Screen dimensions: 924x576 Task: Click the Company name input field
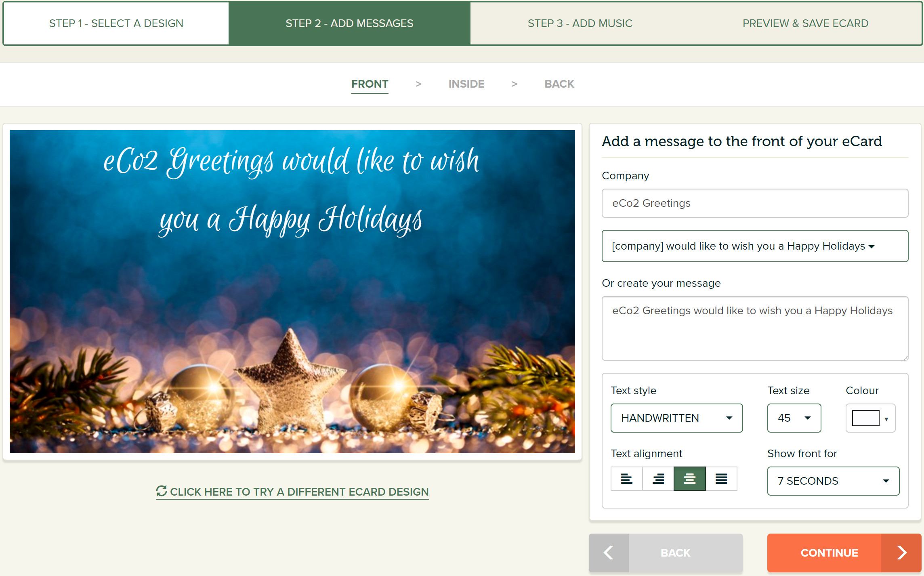pyautogui.click(x=756, y=203)
